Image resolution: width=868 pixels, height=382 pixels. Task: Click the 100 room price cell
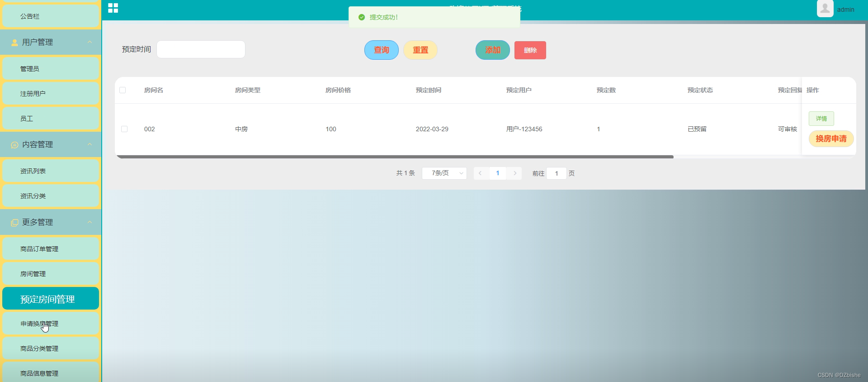coord(331,129)
